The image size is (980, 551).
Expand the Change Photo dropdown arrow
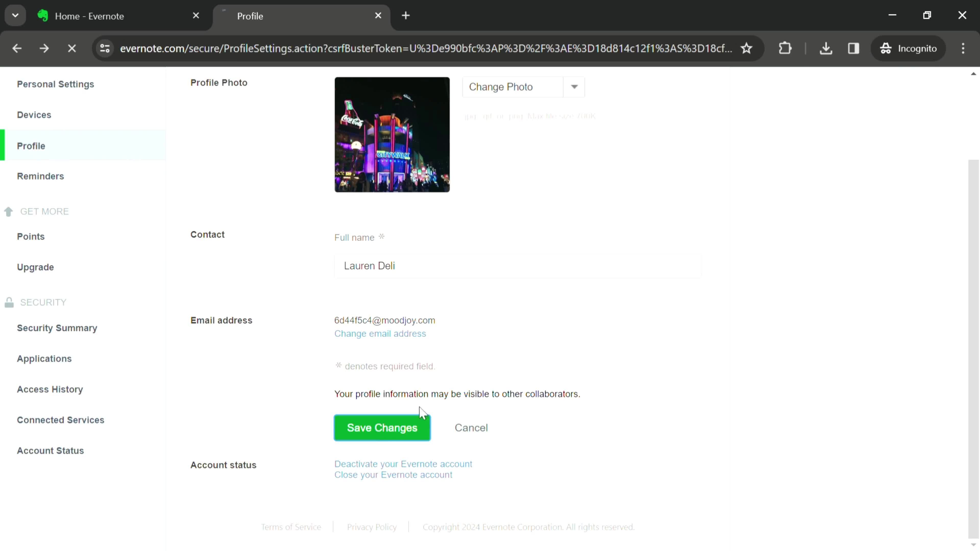coord(575,86)
